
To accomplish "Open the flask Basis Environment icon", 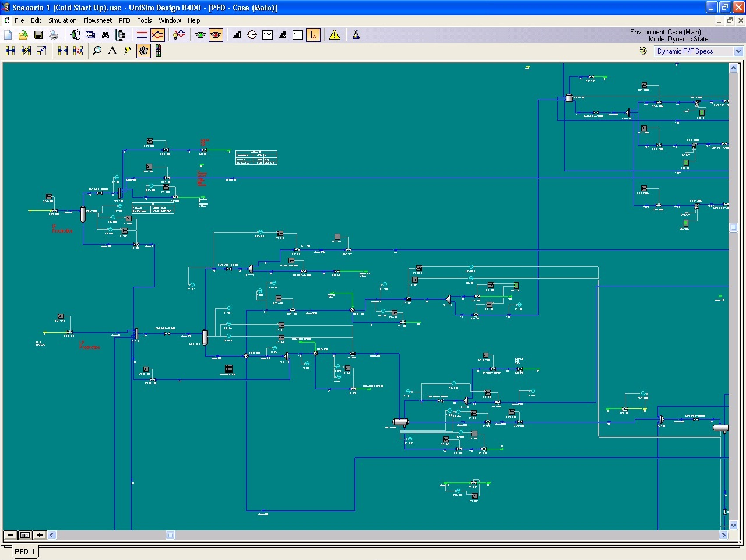I will (356, 35).
